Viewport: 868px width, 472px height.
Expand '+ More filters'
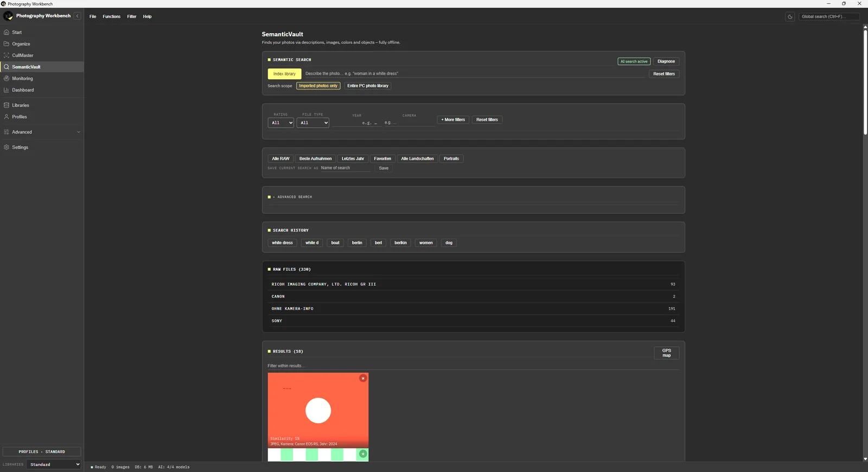click(453, 120)
